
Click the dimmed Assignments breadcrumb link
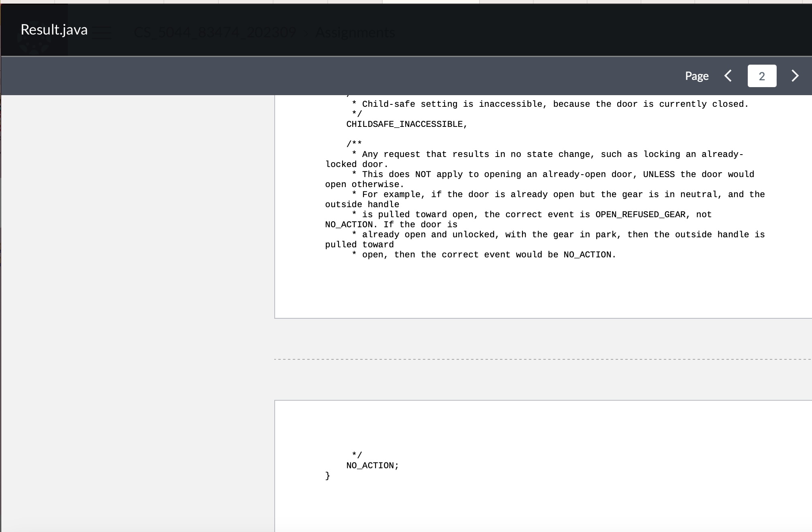(x=355, y=33)
